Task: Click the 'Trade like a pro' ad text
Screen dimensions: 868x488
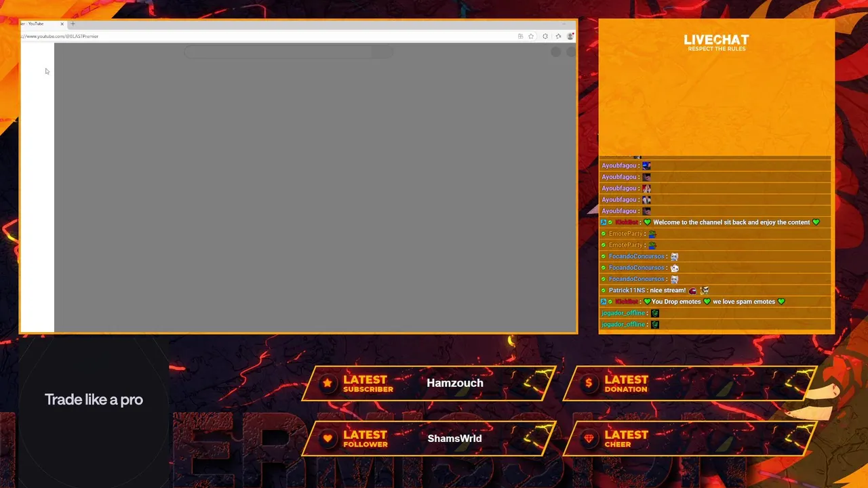Action: pyautogui.click(x=94, y=399)
